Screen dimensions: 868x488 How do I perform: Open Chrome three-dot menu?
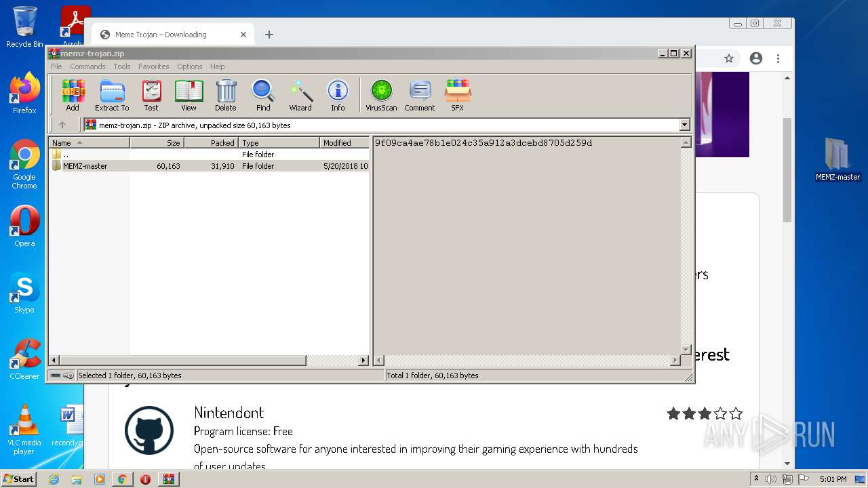coord(778,59)
